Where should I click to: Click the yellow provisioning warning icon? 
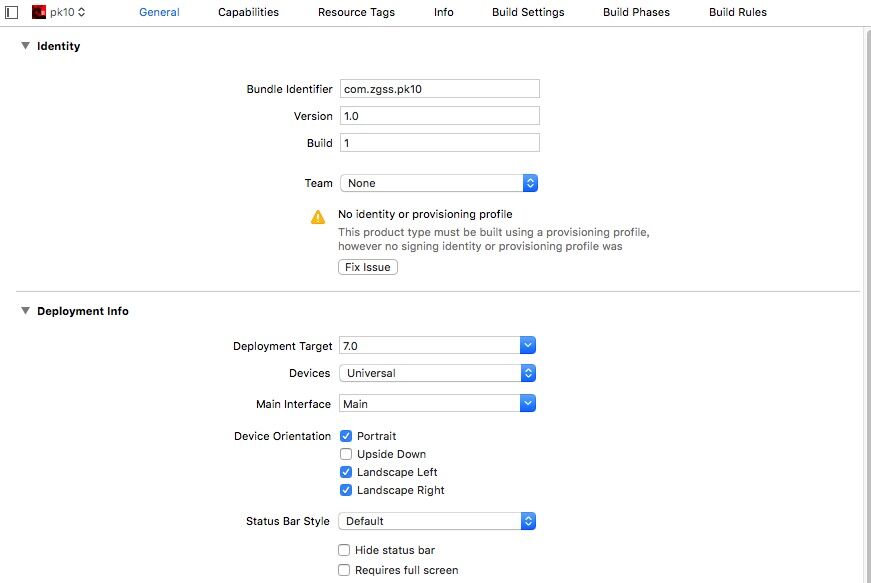tap(318, 217)
